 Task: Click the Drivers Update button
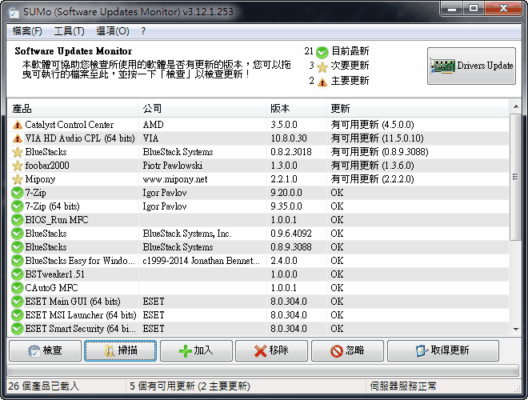click(x=471, y=66)
